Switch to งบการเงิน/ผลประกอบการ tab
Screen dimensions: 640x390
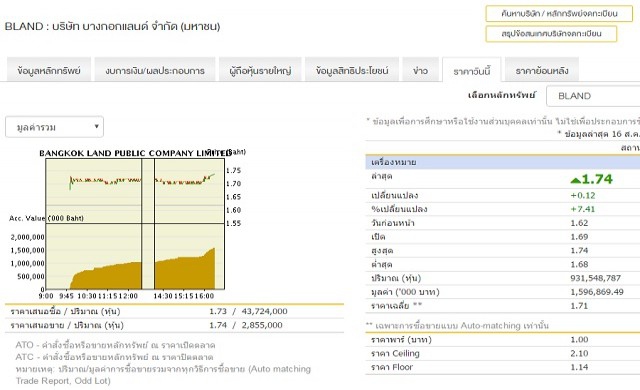point(155,70)
